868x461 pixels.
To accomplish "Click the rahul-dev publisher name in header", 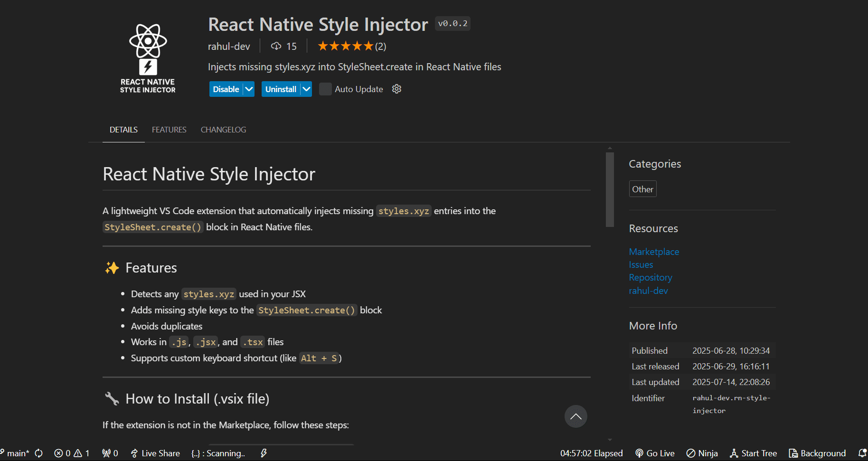I will [229, 46].
